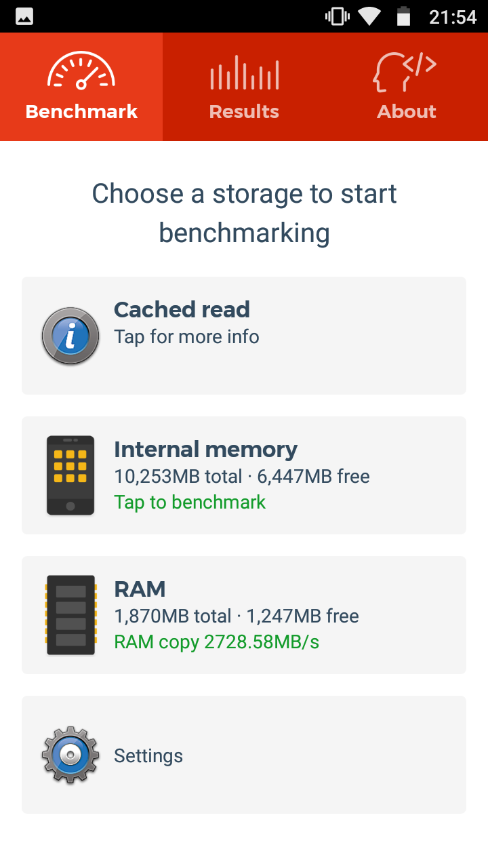Image resolution: width=488 pixels, height=868 pixels.
Task: Click the smartphone Internal memory icon
Action: (x=70, y=475)
